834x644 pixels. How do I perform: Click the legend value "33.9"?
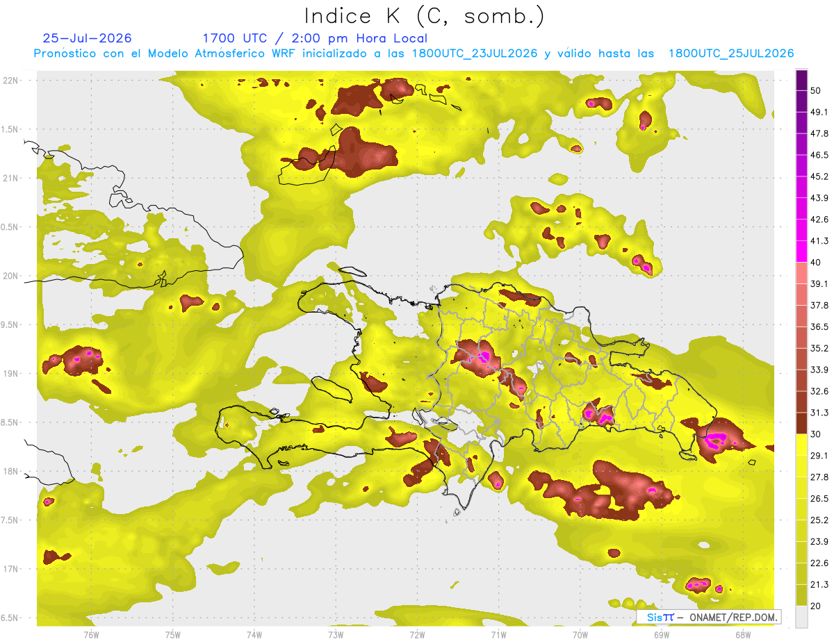[819, 370]
